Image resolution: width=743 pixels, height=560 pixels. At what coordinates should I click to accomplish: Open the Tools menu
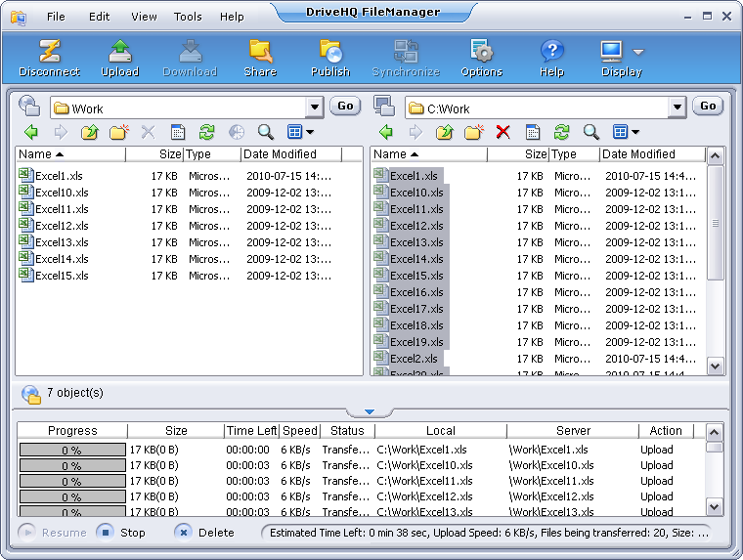click(x=188, y=17)
